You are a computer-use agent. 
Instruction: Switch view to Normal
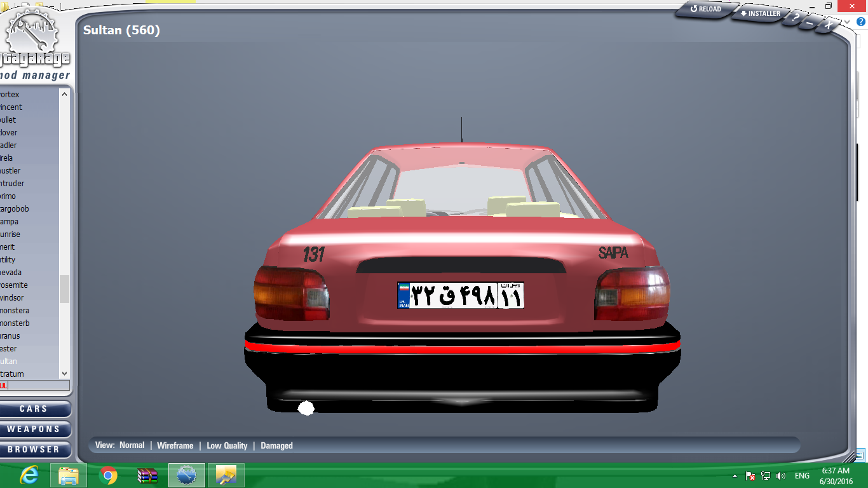132,445
